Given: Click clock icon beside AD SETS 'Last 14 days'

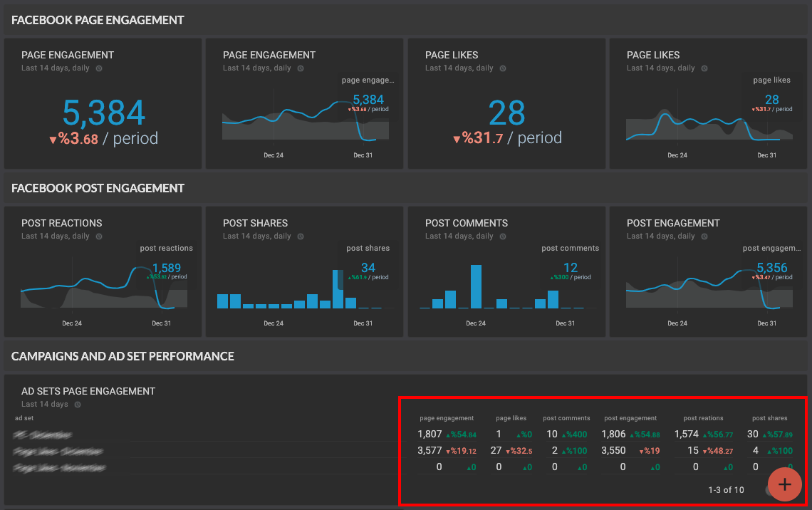Looking at the screenshot, I should click(x=78, y=405).
